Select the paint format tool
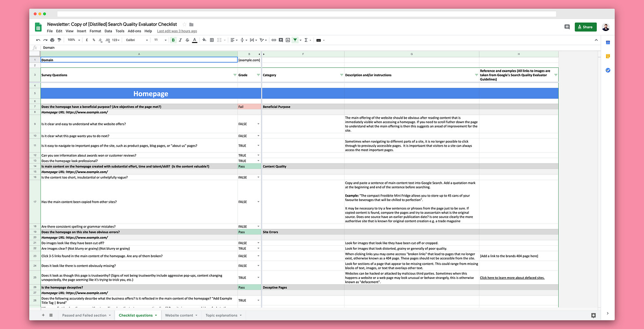644x329 pixels. (59, 40)
